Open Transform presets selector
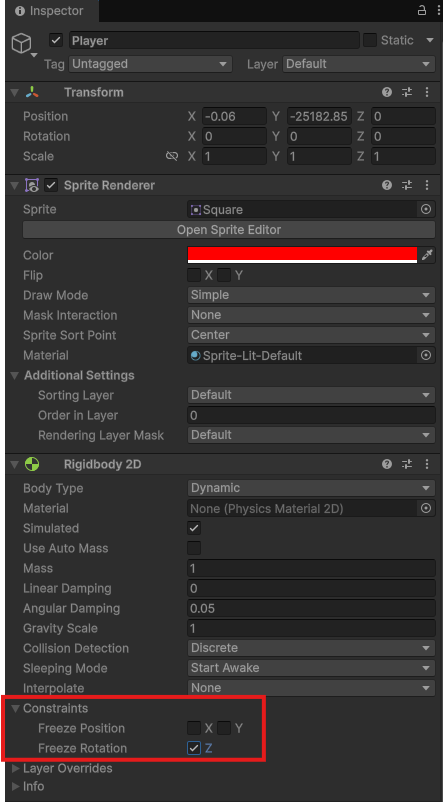This screenshot has width=443, height=802. point(407,92)
